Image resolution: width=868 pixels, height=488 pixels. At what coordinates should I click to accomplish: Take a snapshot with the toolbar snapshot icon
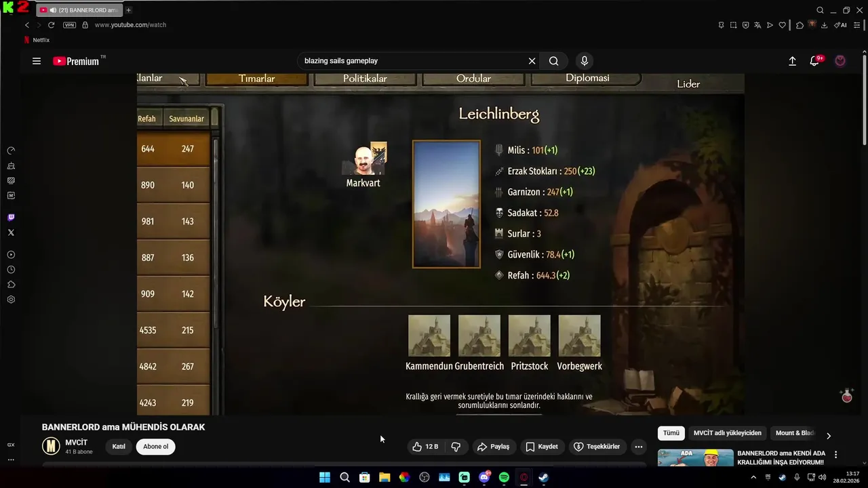coord(733,25)
